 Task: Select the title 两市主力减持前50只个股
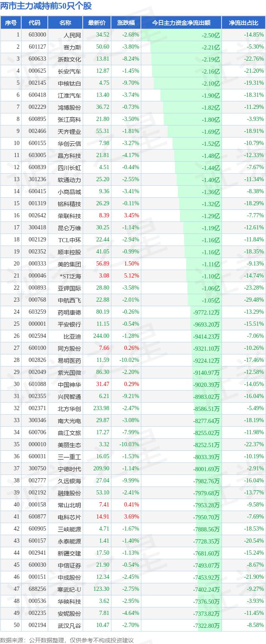click(46, 6)
